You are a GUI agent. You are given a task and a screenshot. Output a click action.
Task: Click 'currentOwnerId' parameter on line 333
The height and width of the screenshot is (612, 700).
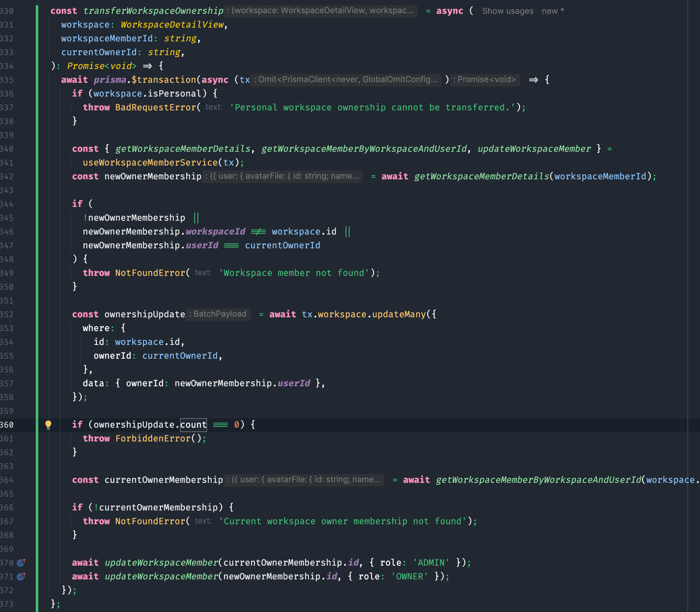pyautogui.click(x=99, y=52)
